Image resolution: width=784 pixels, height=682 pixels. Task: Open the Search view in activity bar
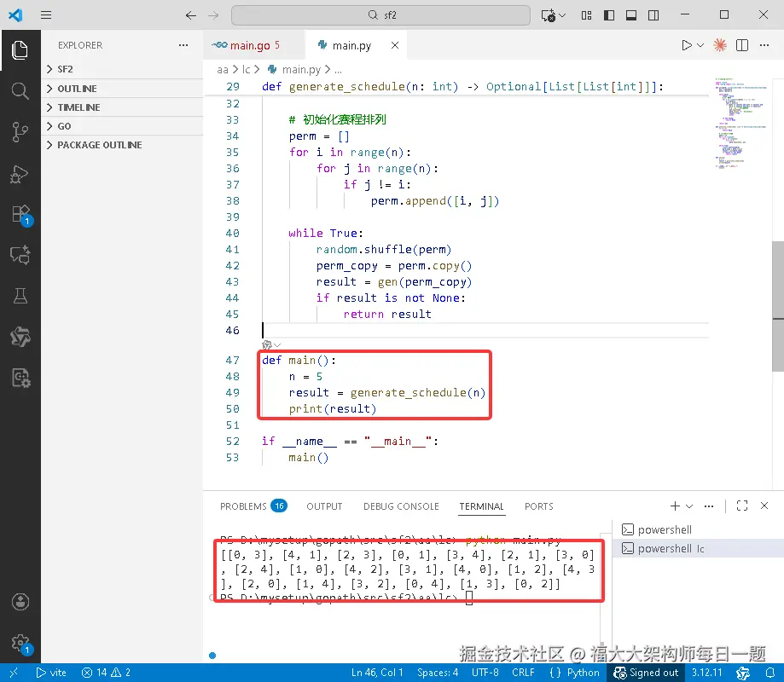click(x=20, y=91)
